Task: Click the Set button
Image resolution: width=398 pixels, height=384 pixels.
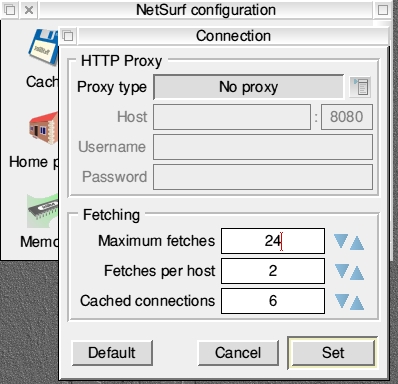Action: click(333, 353)
